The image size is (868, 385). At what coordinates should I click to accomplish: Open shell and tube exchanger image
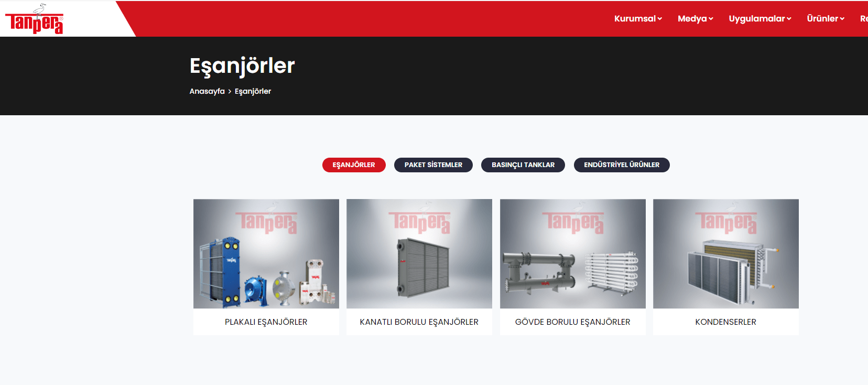point(573,254)
